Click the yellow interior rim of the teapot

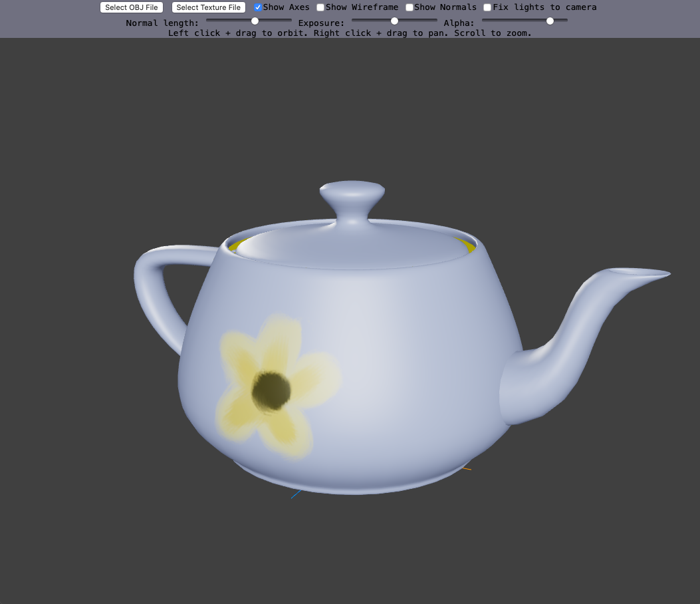[469, 247]
